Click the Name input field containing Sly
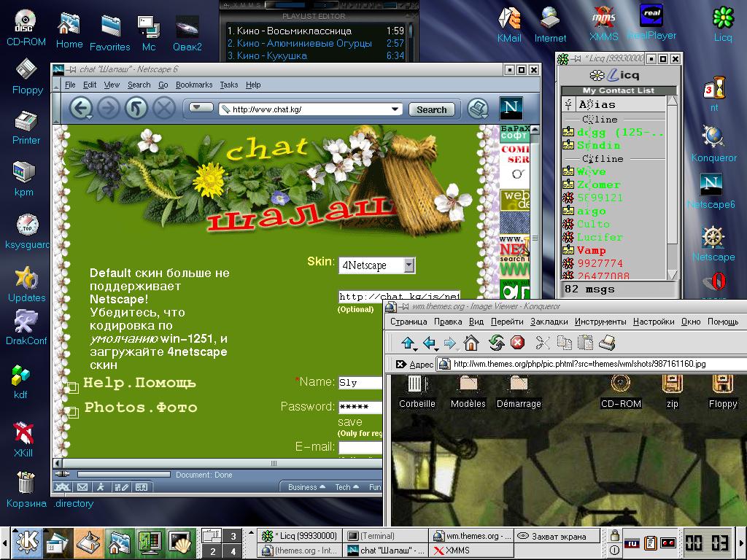The height and width of the screenshot is (560, 747). [x=360, y=382]
